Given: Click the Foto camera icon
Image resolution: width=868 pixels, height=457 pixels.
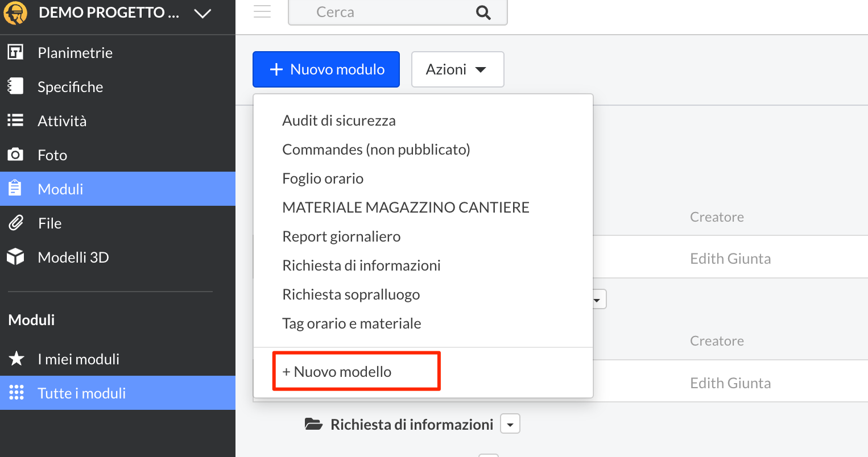Looking at the screenshot, I should (x=15, y=155).
